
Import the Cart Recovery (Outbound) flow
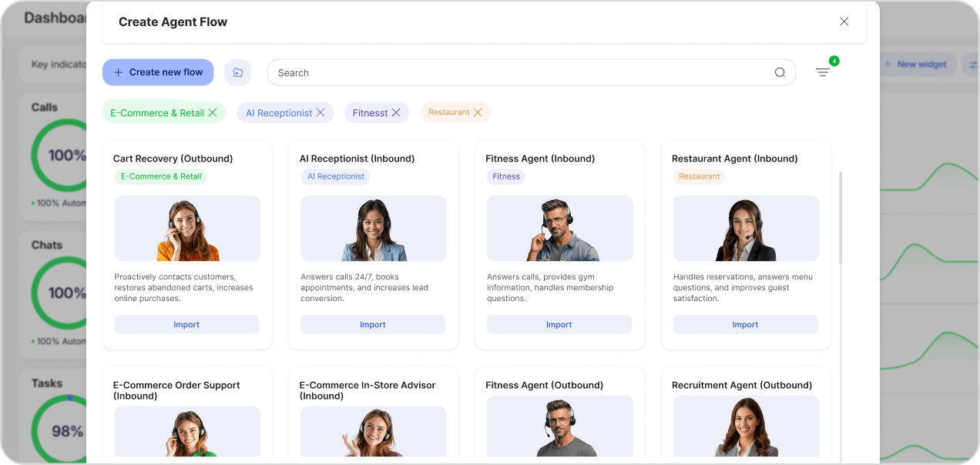point(186,324)
